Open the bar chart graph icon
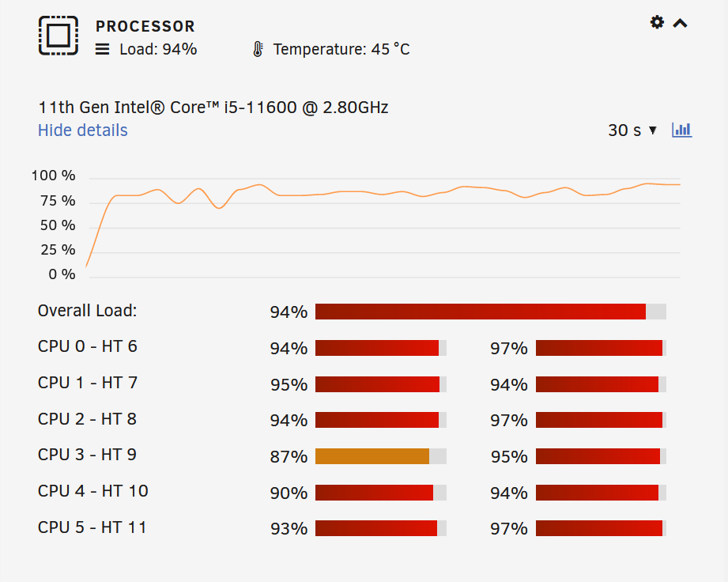 point(681,130)
